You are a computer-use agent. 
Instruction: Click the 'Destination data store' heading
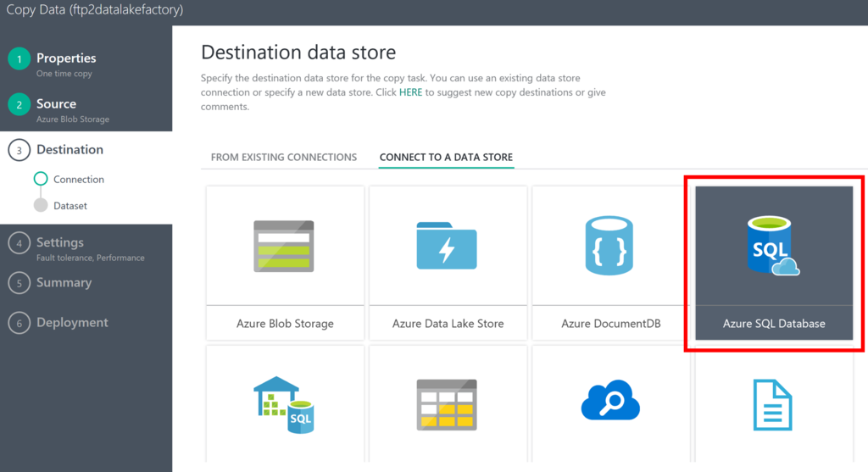click(298, 52)
